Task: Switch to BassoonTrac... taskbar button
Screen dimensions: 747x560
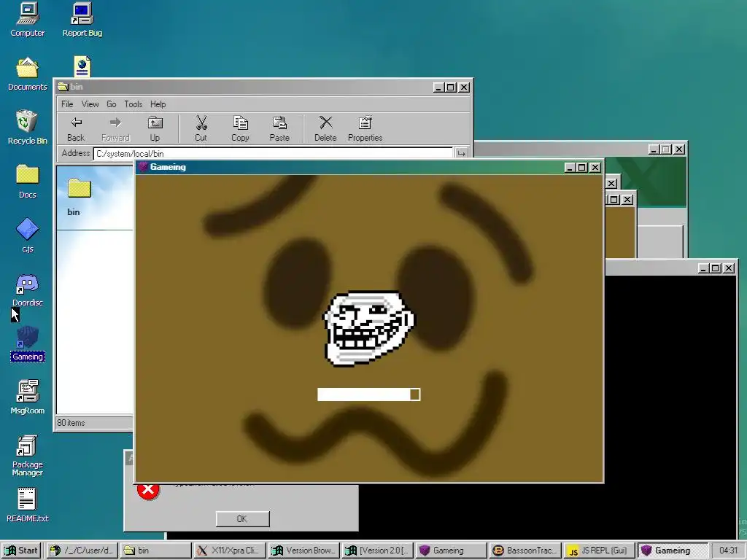Action: 525,551
